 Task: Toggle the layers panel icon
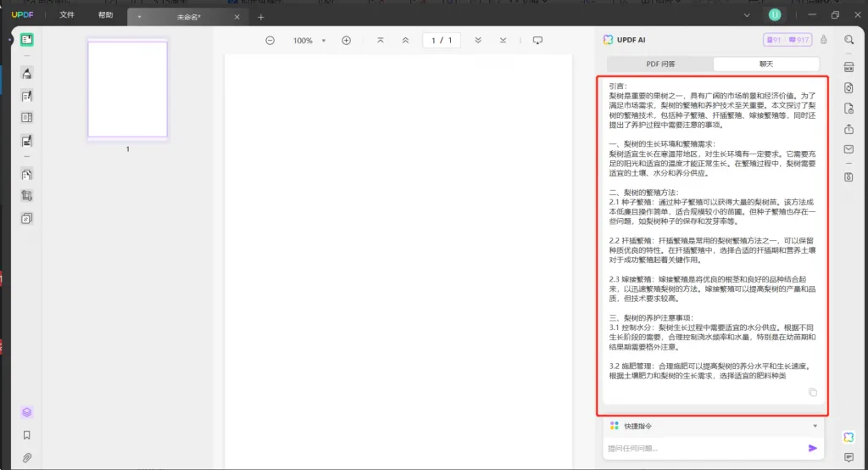click(26, 412)
